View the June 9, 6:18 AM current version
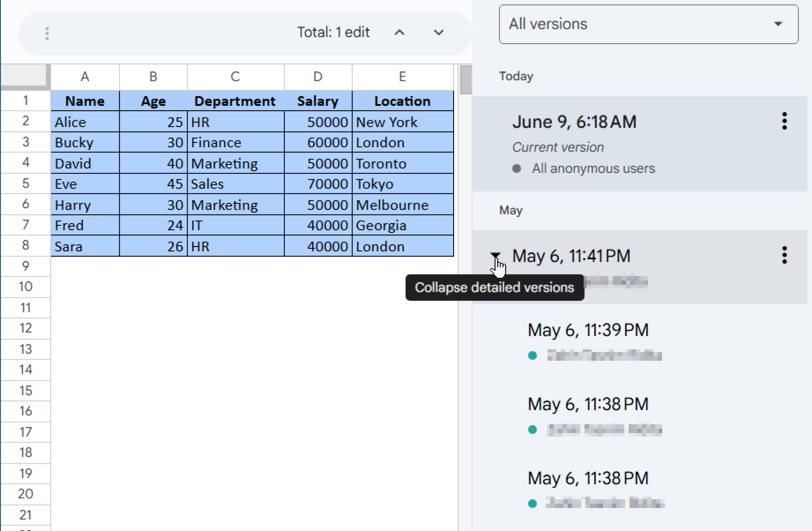The image size is (812, 531). point(575,122)
